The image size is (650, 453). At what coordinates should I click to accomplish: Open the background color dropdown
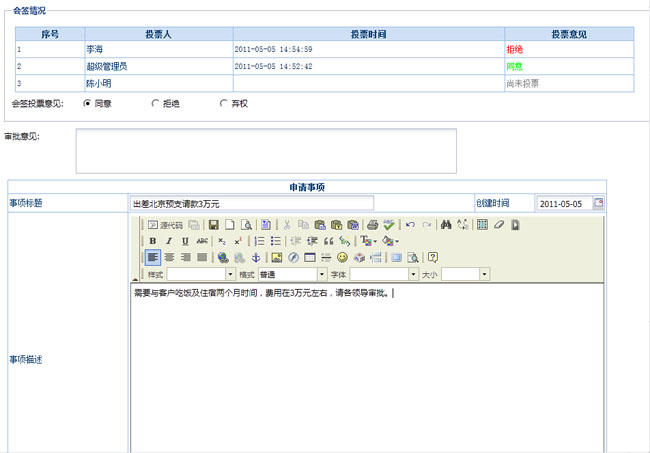[390, 241]
